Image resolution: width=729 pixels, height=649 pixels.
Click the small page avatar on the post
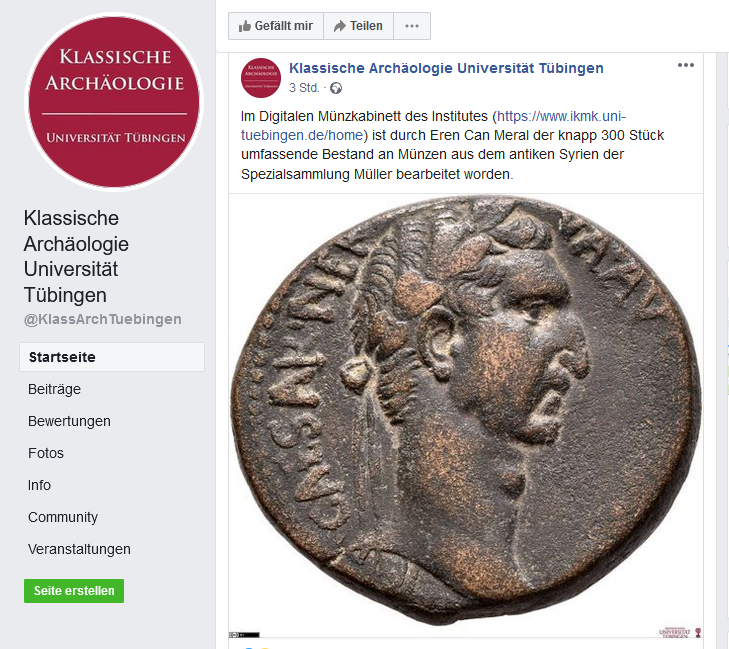click(261, 78)
